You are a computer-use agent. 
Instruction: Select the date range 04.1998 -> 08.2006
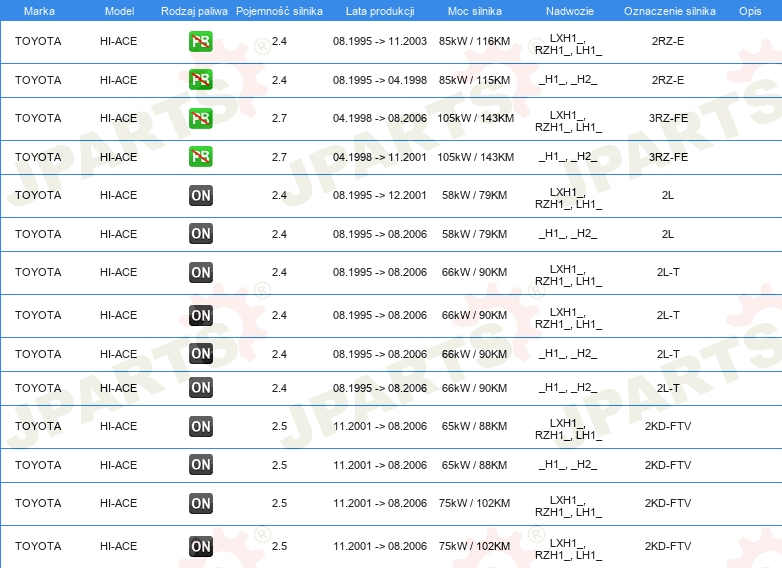380,118
